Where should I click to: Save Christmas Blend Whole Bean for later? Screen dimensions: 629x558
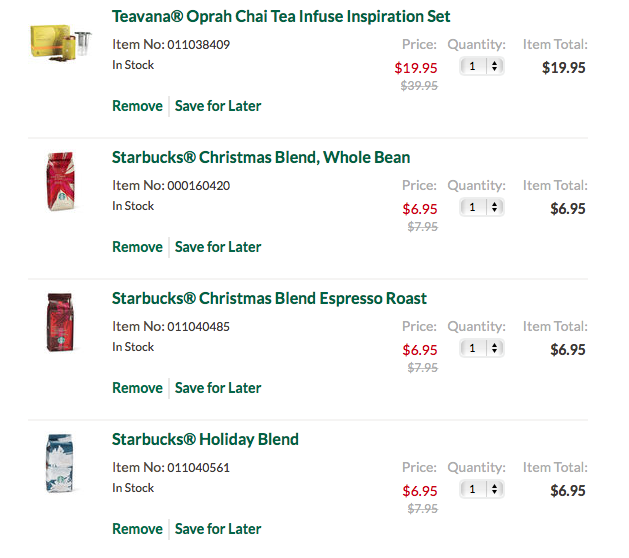click(x=218, y=247)
